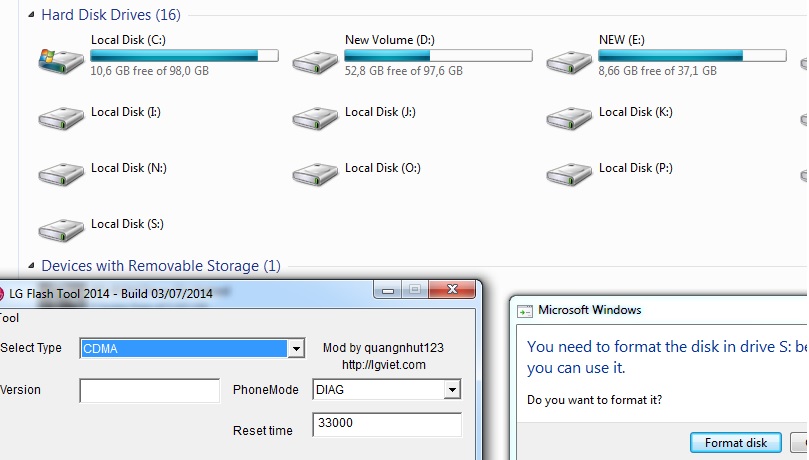Click the Microsoft Windows dialog title icon
The width and height of the screenshot is (809, 460).
tap(525, 311)
